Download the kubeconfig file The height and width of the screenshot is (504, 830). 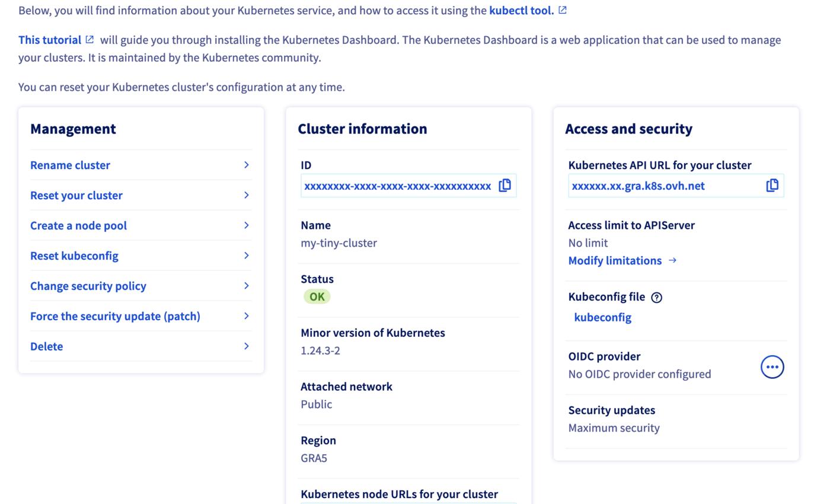pyautogui.click(x=602, y=317)
